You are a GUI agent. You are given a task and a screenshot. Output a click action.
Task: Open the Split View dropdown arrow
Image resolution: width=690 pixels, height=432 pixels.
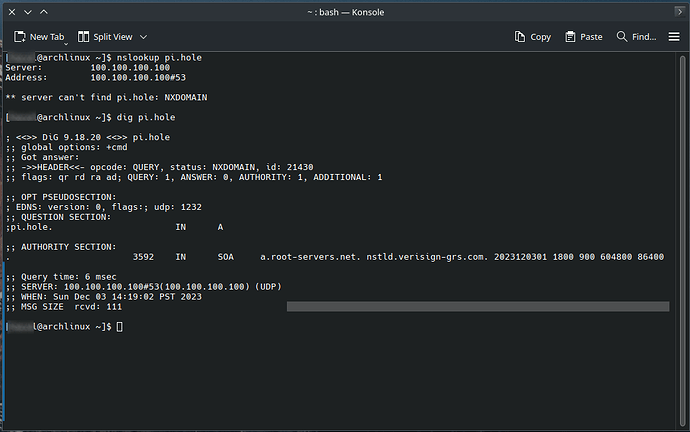(x=144, y=36)
